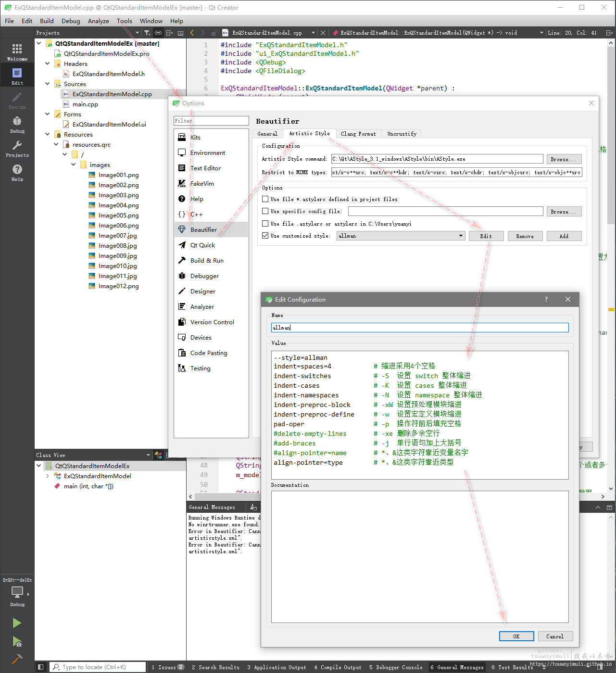Open Debug mode in sidebar

[17, 124]
